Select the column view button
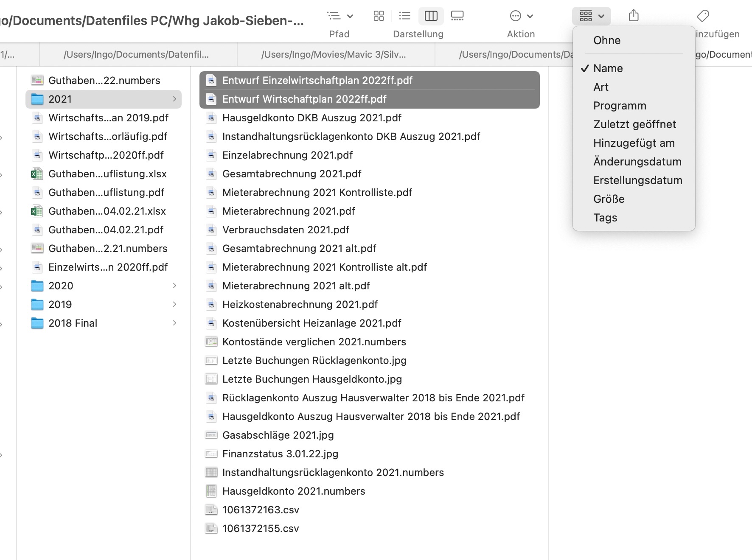 [x=431, y=16]
